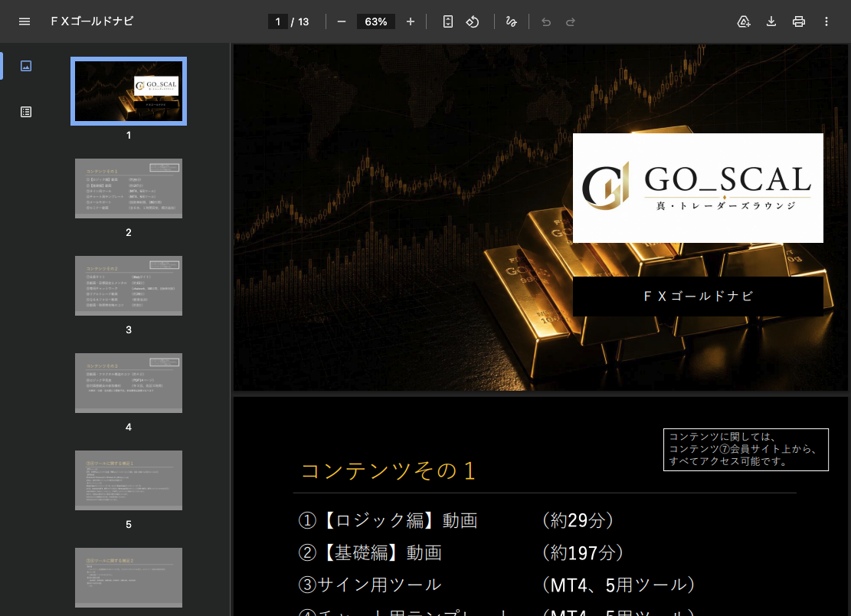This screenshot has width=851, height=616.
Task: Click the redo arrow icon
Action: 571,21
